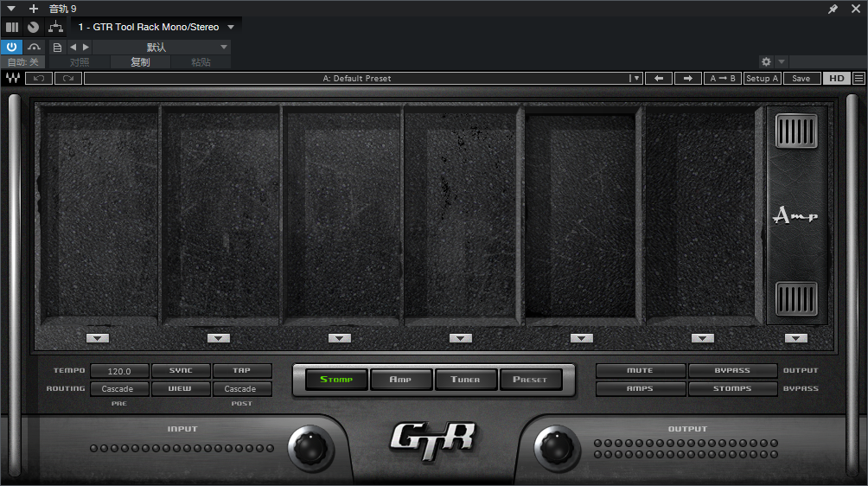Switch to Setup A toggle
This screenshot has width=868, height=486.
pyautogui.click(x=762, y=78)
